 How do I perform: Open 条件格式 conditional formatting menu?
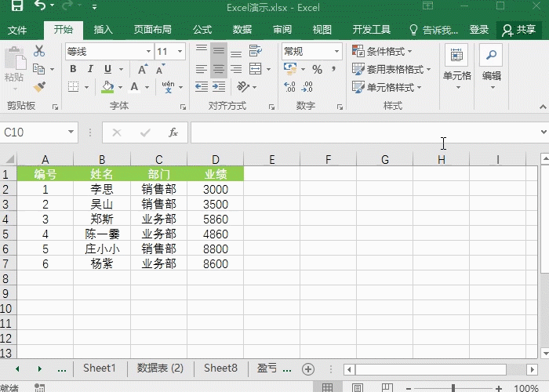coord(382,52)
